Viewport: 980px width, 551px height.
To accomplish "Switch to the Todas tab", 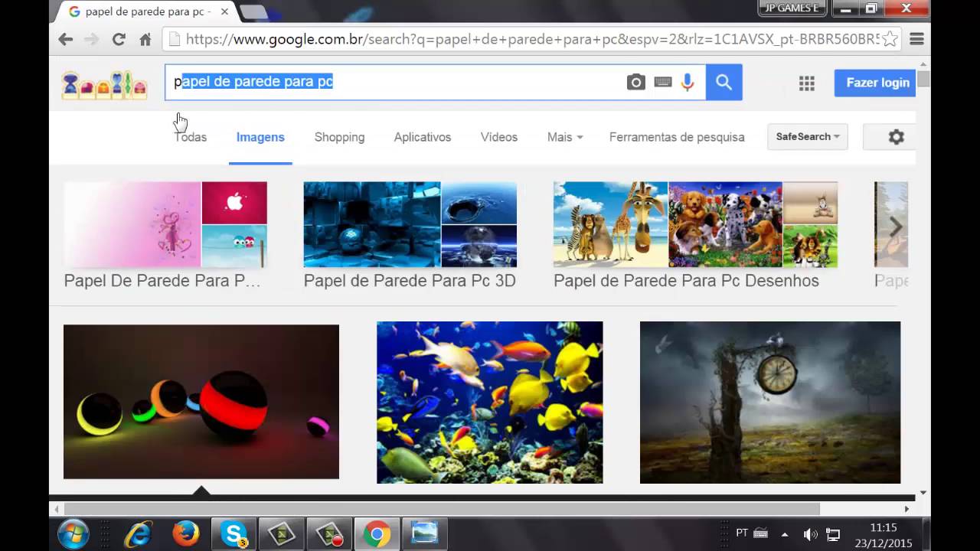I will coord(191,137).
